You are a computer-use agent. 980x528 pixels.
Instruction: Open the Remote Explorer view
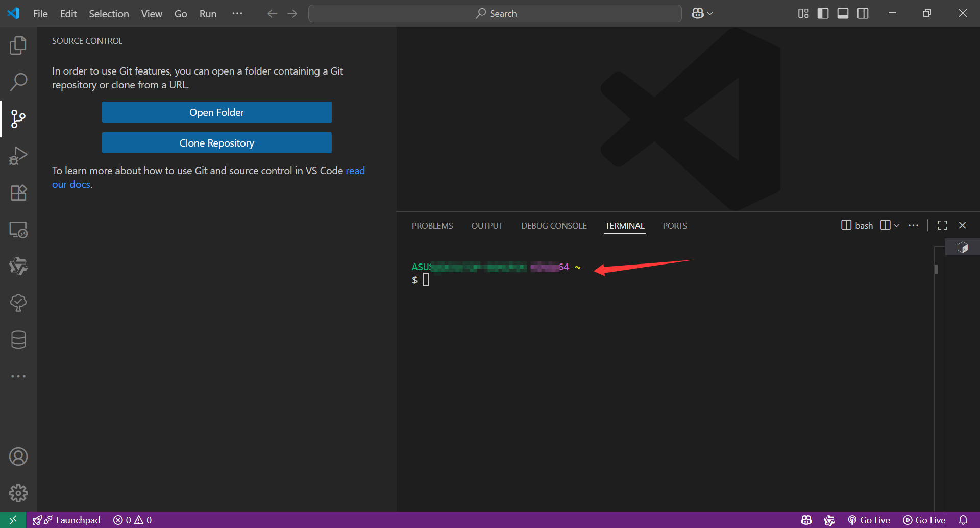point(18,230)
